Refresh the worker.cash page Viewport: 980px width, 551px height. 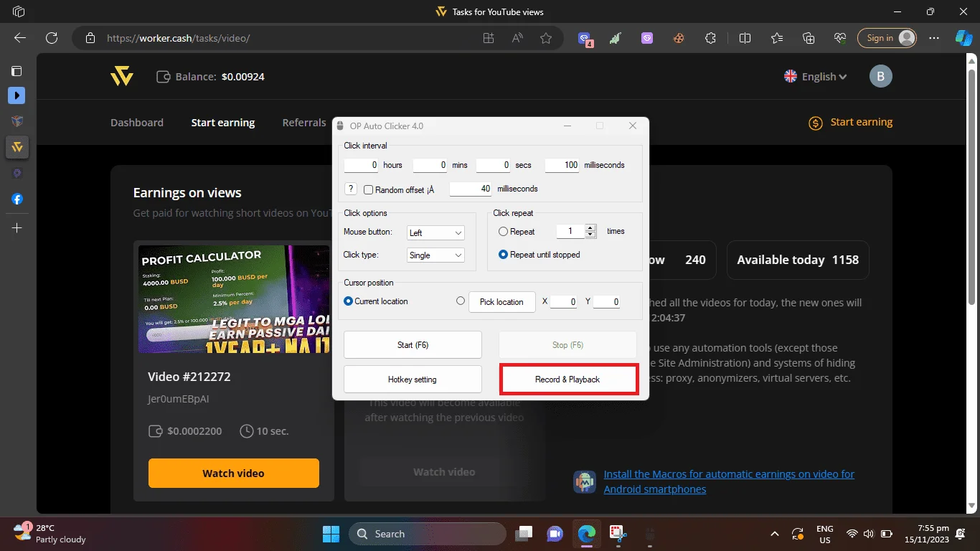[x=52, y=38]
